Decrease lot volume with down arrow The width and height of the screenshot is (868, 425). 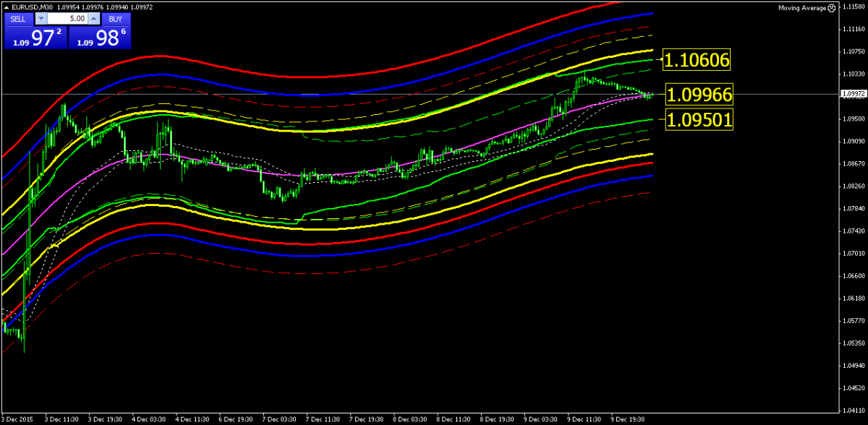click(41, 18)
